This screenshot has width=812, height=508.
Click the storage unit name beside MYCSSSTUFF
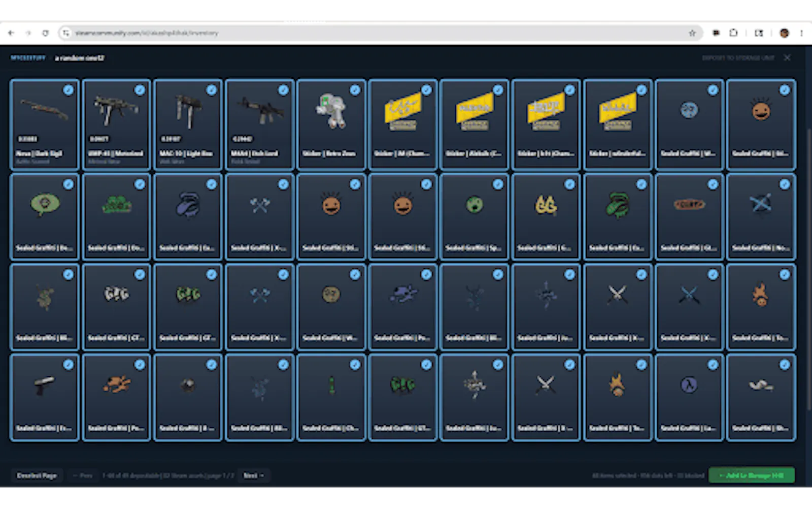80,58
